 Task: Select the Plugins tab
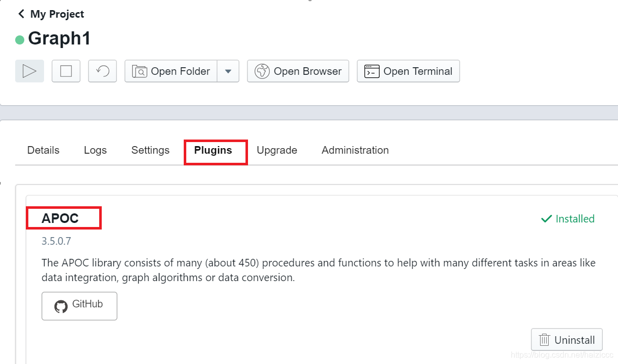tap(213, 150)
